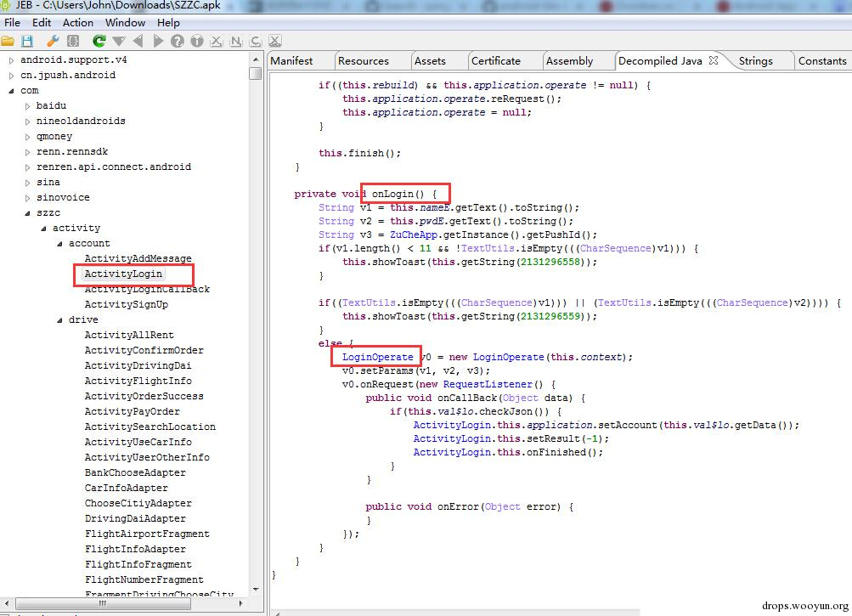Collapse the account package node
This screenshot has height=616, width=852.
pyautogui.click(x=59, y=244)
